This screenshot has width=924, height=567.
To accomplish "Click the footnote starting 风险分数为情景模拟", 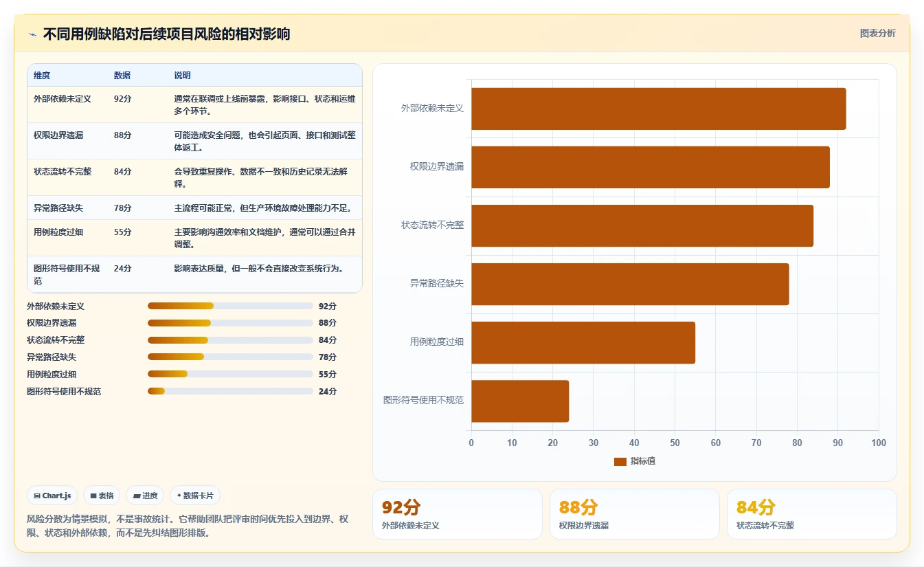I will pyautogui.click(x=188, y=526).
